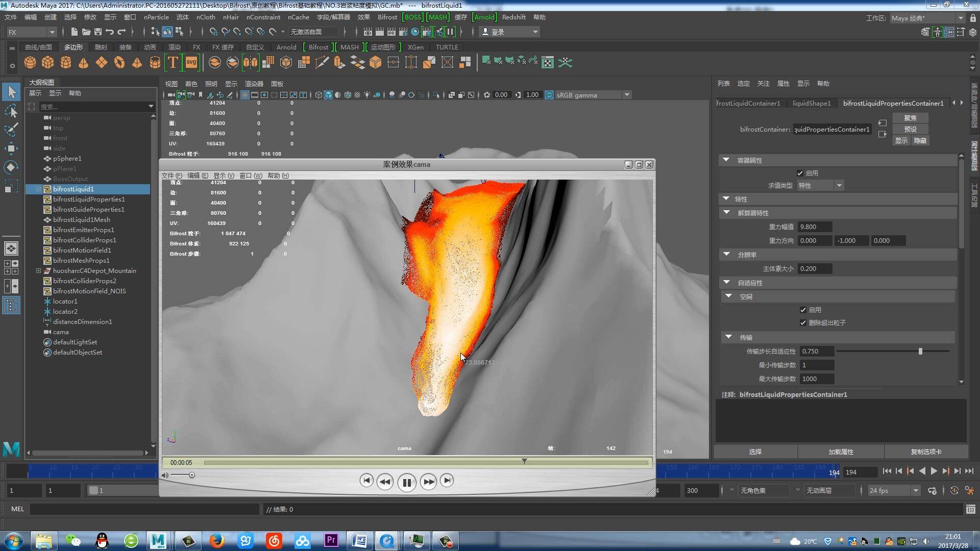Collapse the 解算器特性 section
The image size is (980, 551).
(726, 213)
